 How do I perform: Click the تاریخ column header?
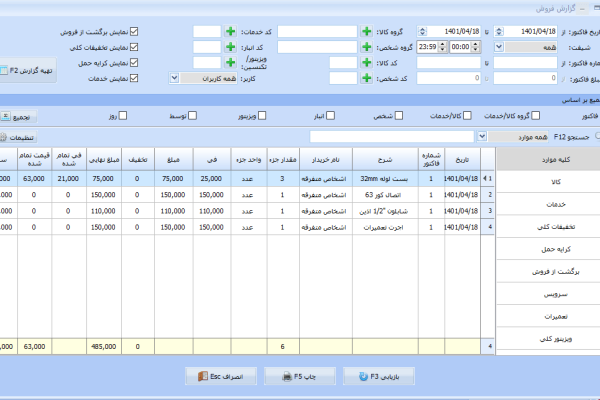point(462,160)
